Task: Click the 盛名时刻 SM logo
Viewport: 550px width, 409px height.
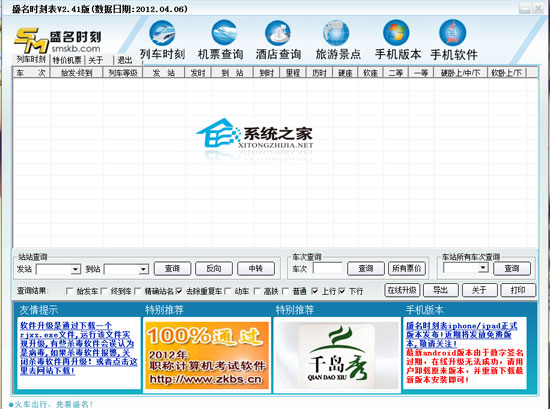Action: coord(58,40)
